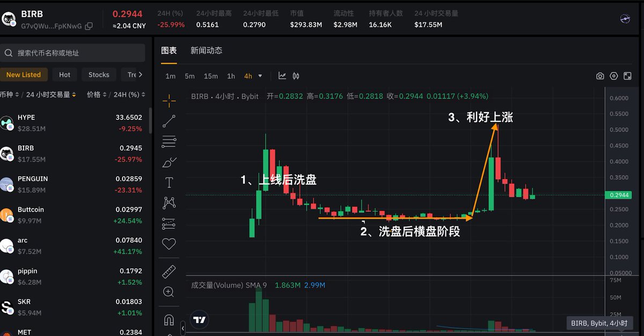644x336 pixels.
Task: Set chart timeframe to 15m
Action: point(211,76)
